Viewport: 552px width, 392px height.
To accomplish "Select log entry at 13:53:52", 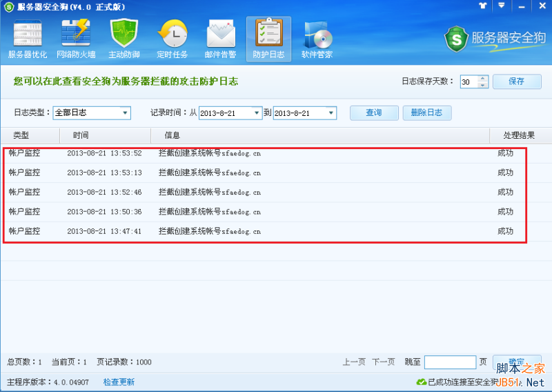I will click(276, 153).
